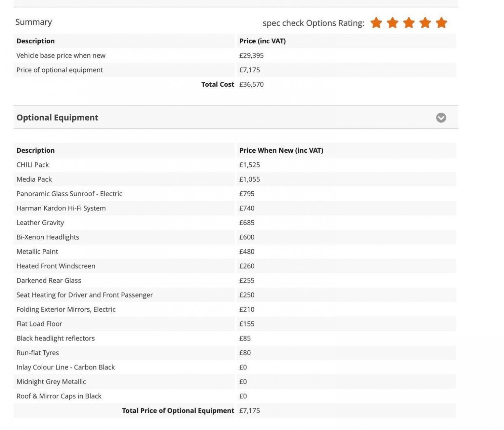
Task: Select Roof & Mirror Caps in Black row
Action: (235, 396)
